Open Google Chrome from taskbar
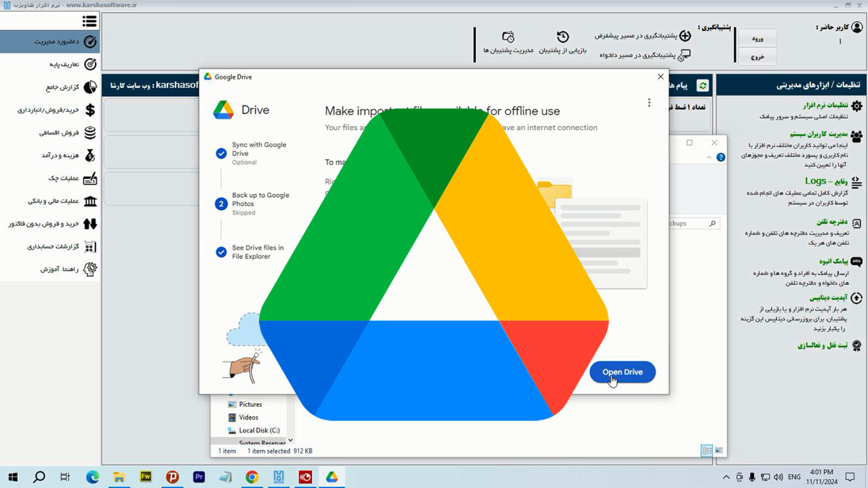Screen dimensions: 868x488 pyautogui.click(x=252, y=477)
